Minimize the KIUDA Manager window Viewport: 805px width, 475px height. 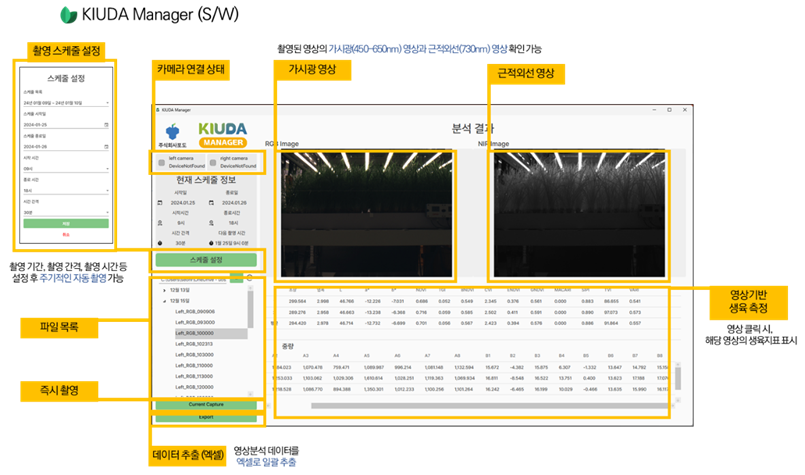(x=655, y=110)
